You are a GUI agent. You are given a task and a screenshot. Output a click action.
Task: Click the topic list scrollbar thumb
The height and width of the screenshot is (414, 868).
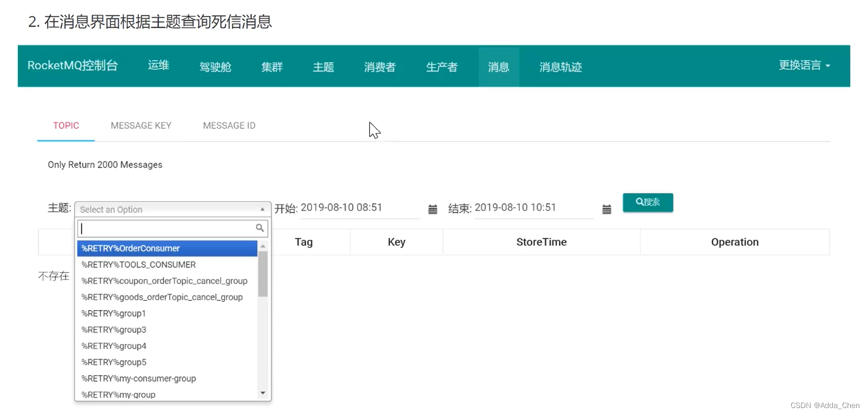point(263,274)
